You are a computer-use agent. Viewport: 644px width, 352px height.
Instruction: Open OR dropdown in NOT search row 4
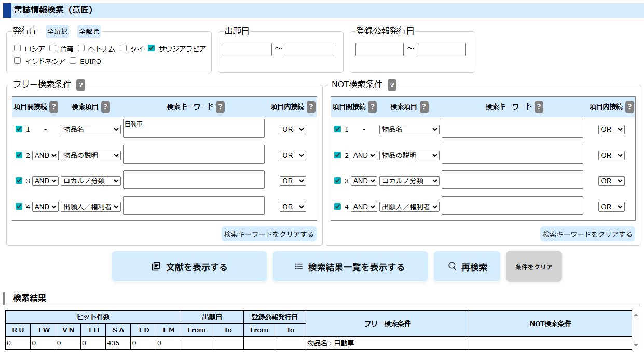[611, 207]
